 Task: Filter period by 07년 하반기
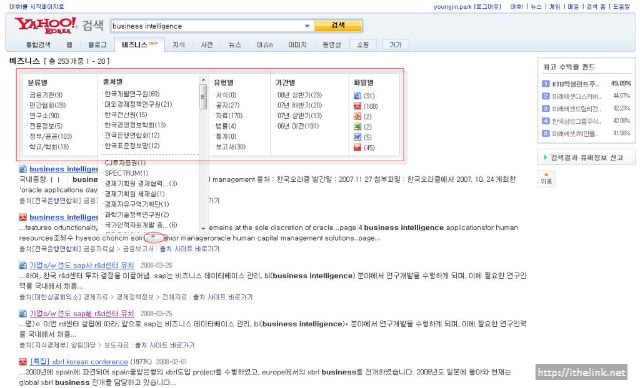click(x=300, y=105)
